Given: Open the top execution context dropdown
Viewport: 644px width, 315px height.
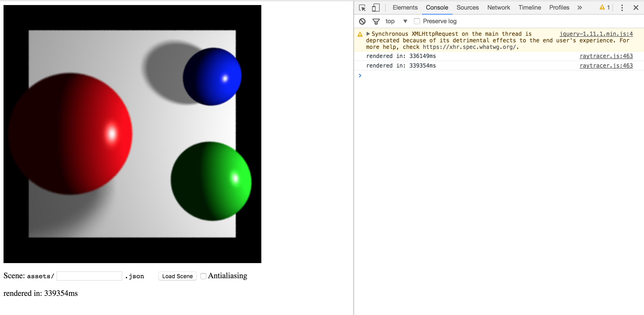Looking at the screenshot, I should click(396, 21).
